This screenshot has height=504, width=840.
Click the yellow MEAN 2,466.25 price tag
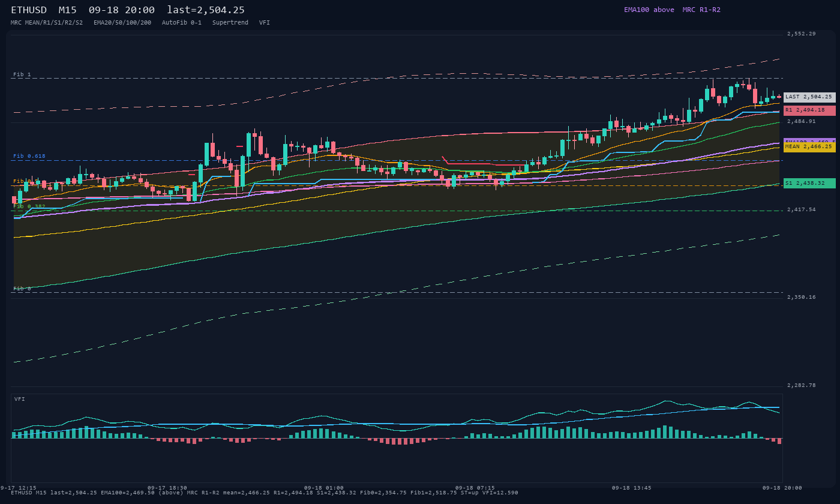click(x=809, y=146)
